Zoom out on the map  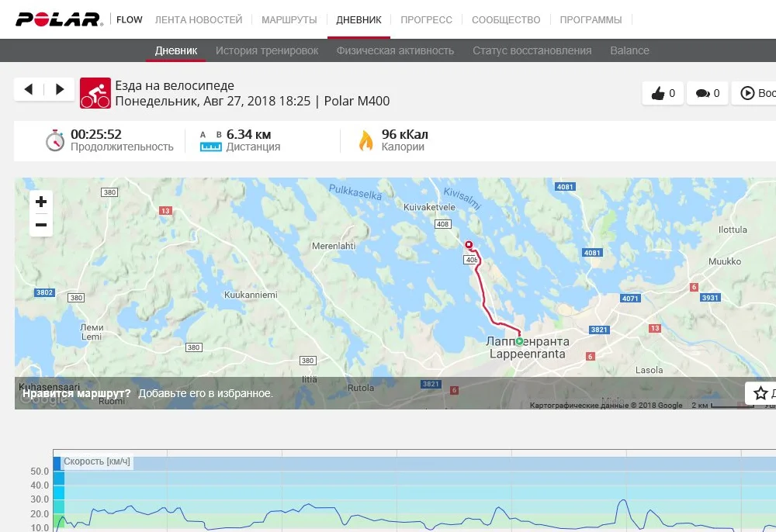click(x=41, y=225)
